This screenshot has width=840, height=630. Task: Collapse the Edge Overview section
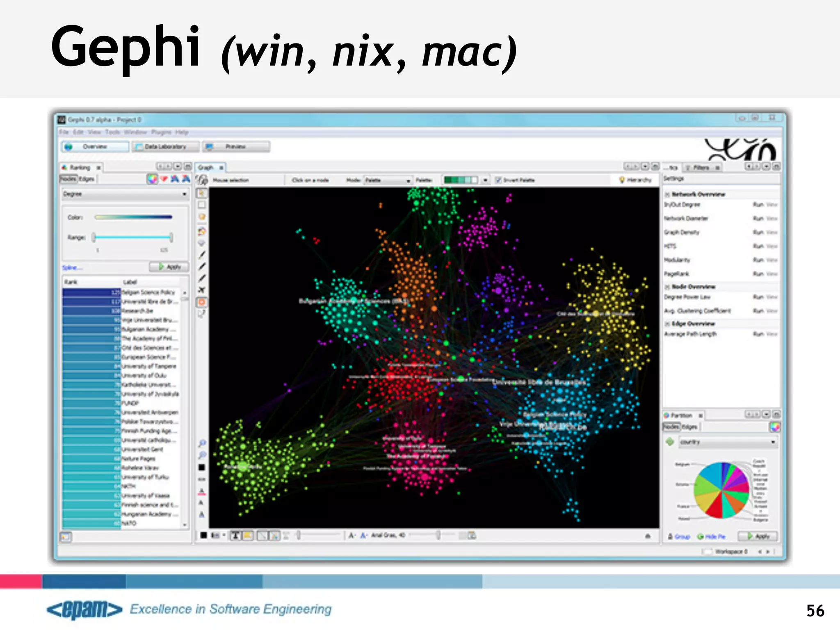coord(667,324)
